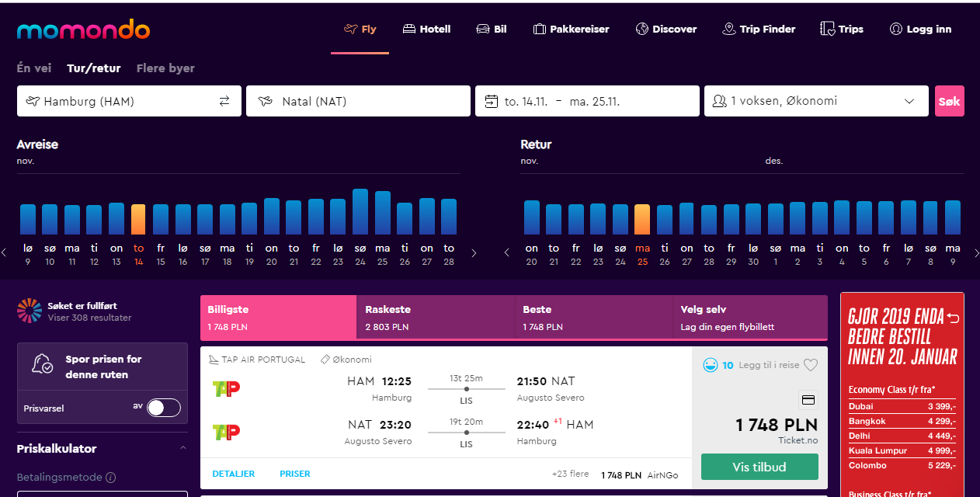This screenshot has width=980, height=497.
Task: Open the 1 voksen, Økonomi dropdown
Action: (x=816, y=101)
